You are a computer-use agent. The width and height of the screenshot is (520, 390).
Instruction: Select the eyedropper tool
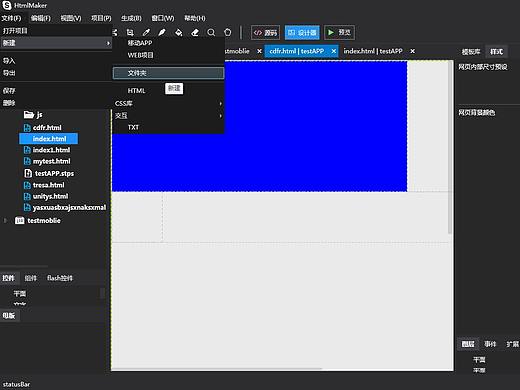tap(146, 32)
